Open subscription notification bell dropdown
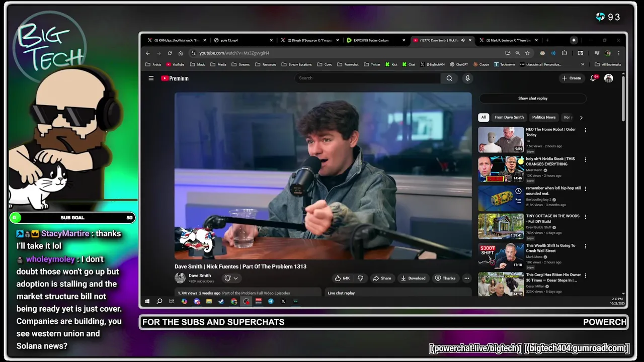The image size is (644, 362). click(x=231, y=278)
